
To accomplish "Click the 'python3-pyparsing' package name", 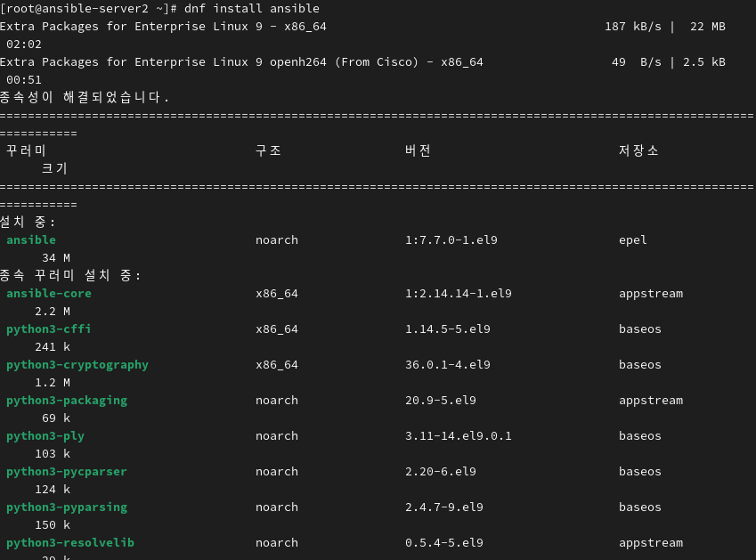I will coord(67,507).
